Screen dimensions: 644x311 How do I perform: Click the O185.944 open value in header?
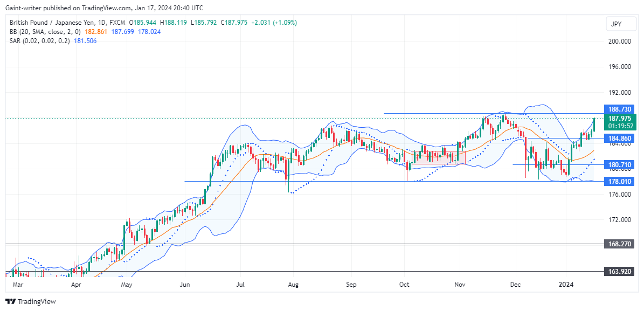(x=143, y=23)
